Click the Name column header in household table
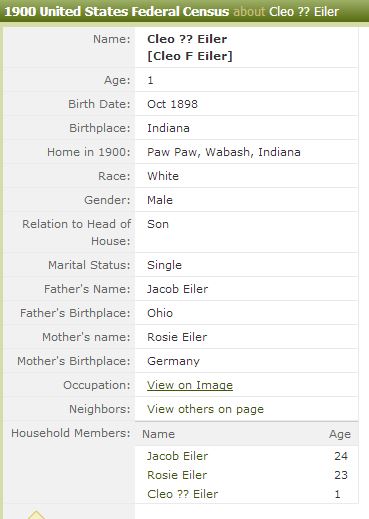This screenshot has height=519, width=369. (158, 434)
